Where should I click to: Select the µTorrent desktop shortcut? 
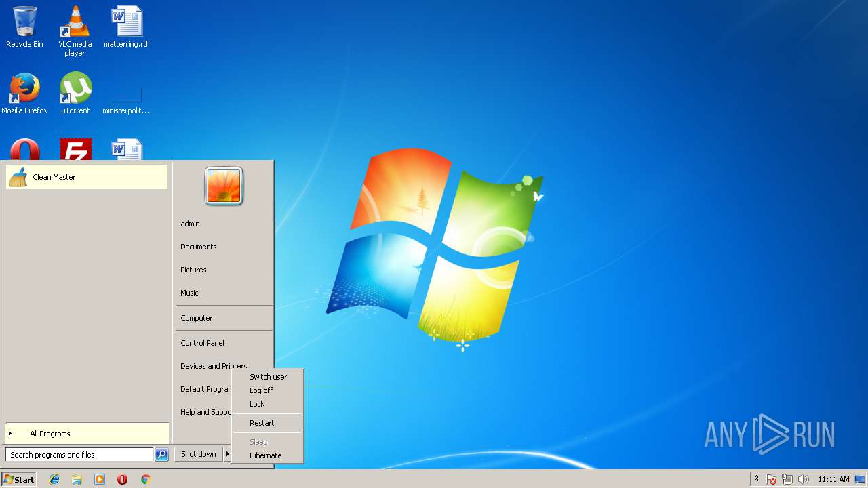[x=75, y=94]
